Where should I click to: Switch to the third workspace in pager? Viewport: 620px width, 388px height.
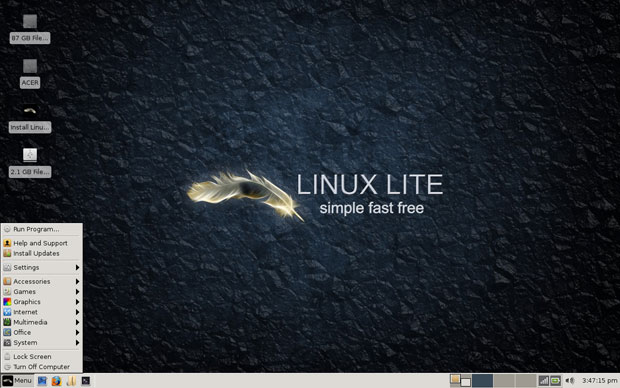click(525, 380)
